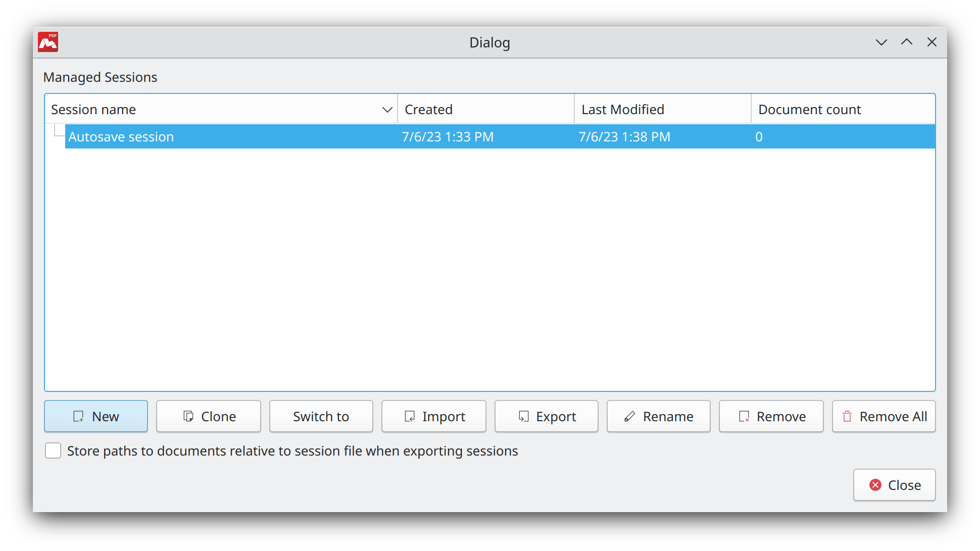Viewport: 980px width, 551px height.
Task: Enable storing relative paths when exporting sessions
Action: (x=53, y=451)
